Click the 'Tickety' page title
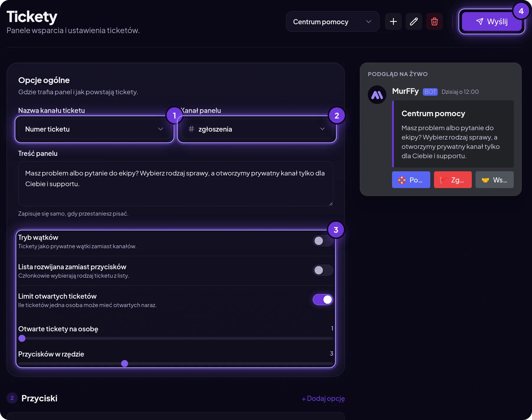The height and width of the screenshot is (420, 532). point(32,17)
